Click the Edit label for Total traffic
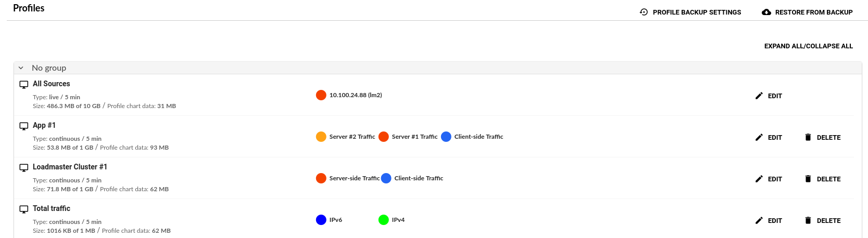 [775, 221]
